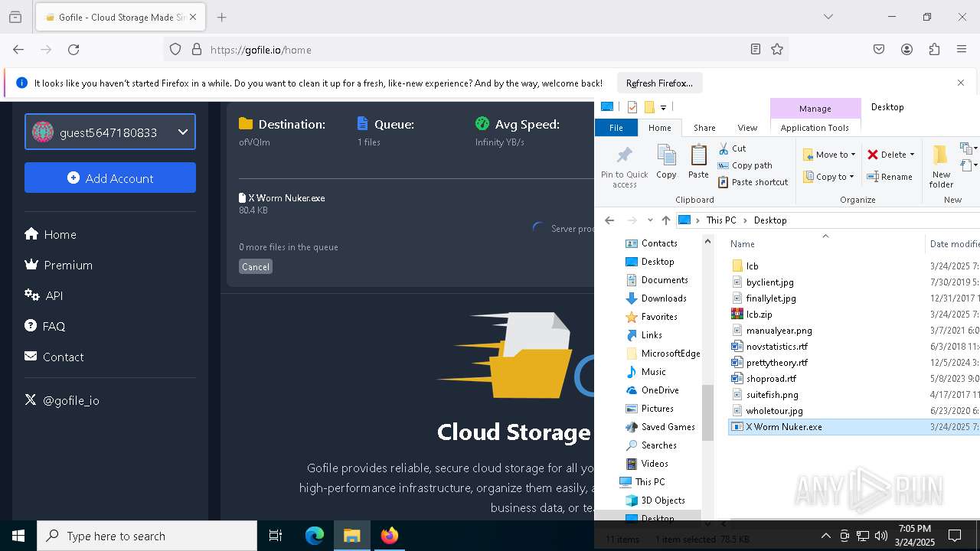Click Cut in the Clipboard group

(x=732, y=148)
